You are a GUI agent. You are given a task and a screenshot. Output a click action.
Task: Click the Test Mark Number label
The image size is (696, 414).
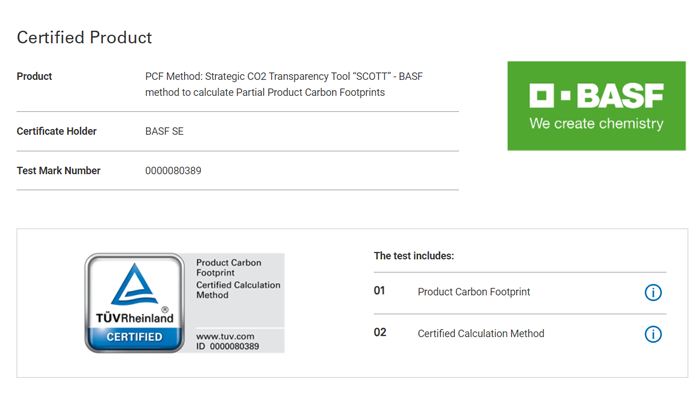[58, 171]
